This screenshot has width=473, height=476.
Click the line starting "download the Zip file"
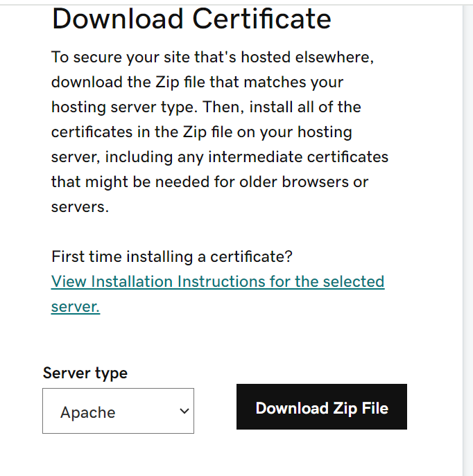(x=197, y=82)
